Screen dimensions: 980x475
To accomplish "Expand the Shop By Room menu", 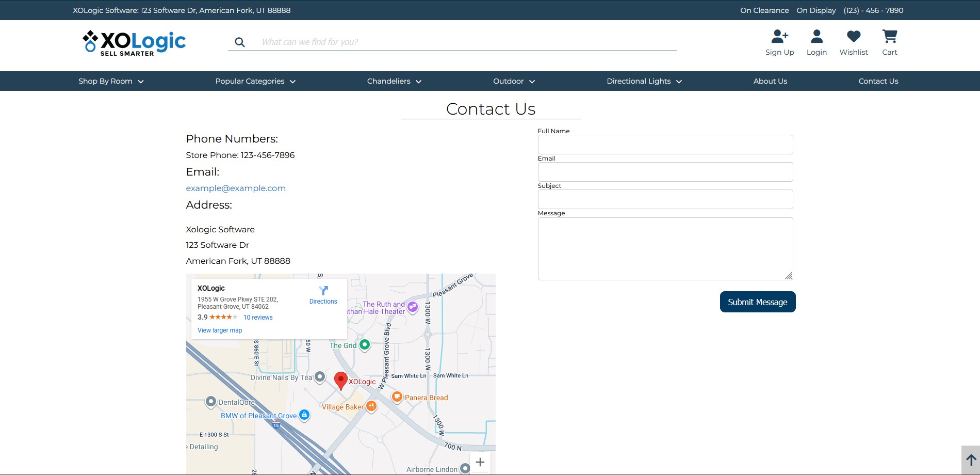I will coord(111,81).
